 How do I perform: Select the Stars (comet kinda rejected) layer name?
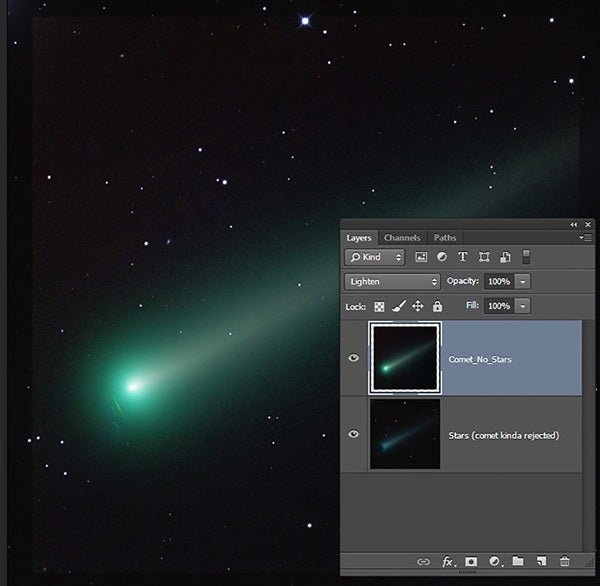click(504, 436)
